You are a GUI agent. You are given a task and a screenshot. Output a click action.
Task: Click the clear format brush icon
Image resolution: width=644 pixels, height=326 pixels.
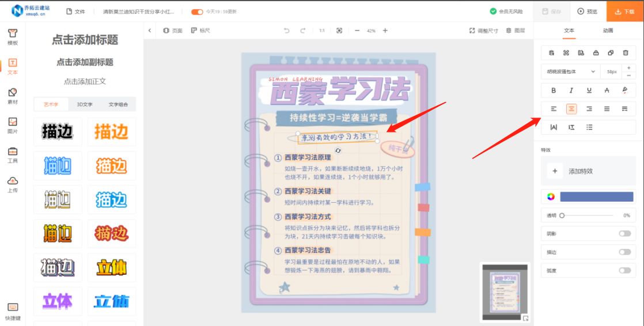(624, 90)
